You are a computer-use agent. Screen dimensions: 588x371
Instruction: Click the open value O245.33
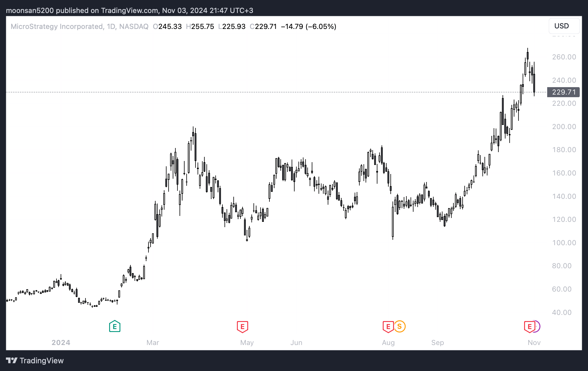(x=167, y=27)
